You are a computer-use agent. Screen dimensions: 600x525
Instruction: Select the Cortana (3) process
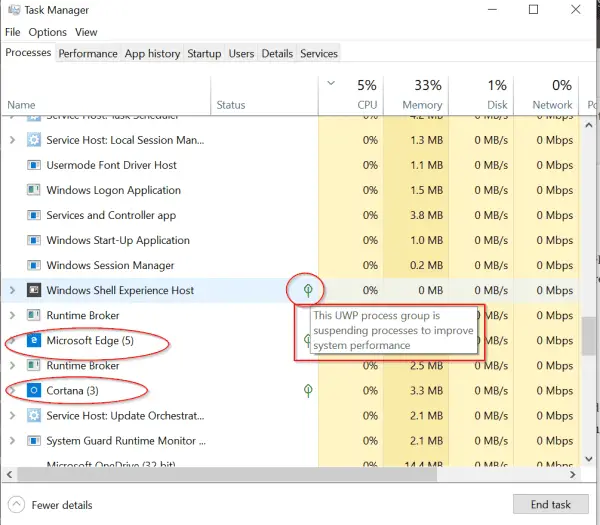[x=290, y=390]
